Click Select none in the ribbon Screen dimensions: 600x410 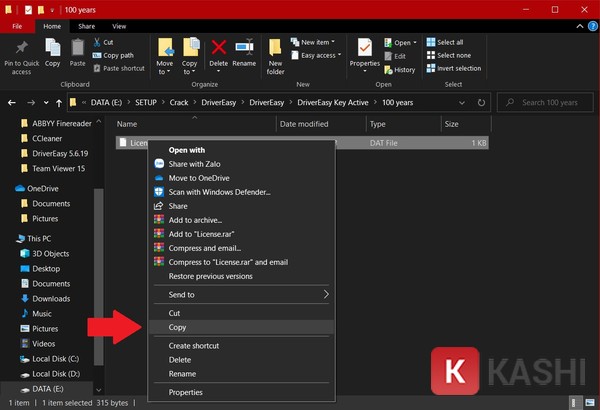tap(448, 55)
